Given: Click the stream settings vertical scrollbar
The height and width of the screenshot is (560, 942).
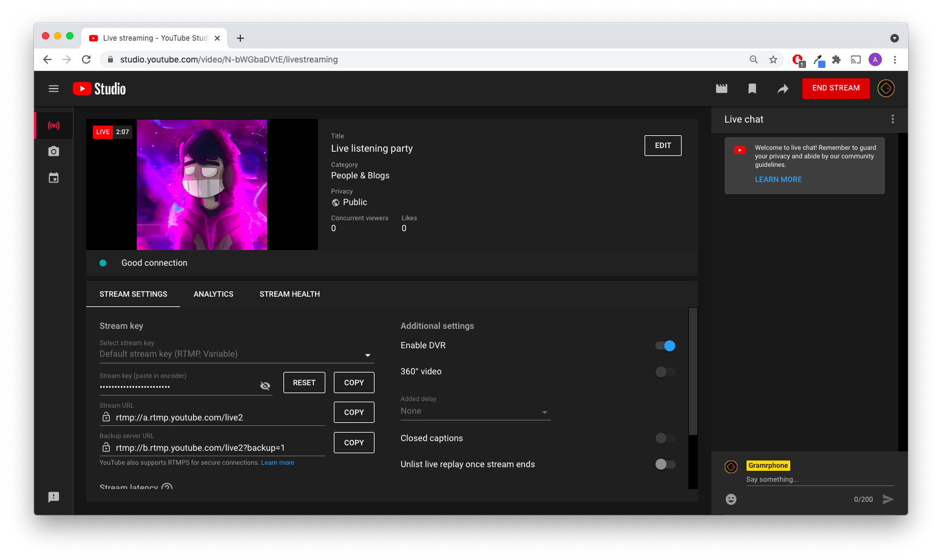Looking at the screenshot, I should click(693, 371).
